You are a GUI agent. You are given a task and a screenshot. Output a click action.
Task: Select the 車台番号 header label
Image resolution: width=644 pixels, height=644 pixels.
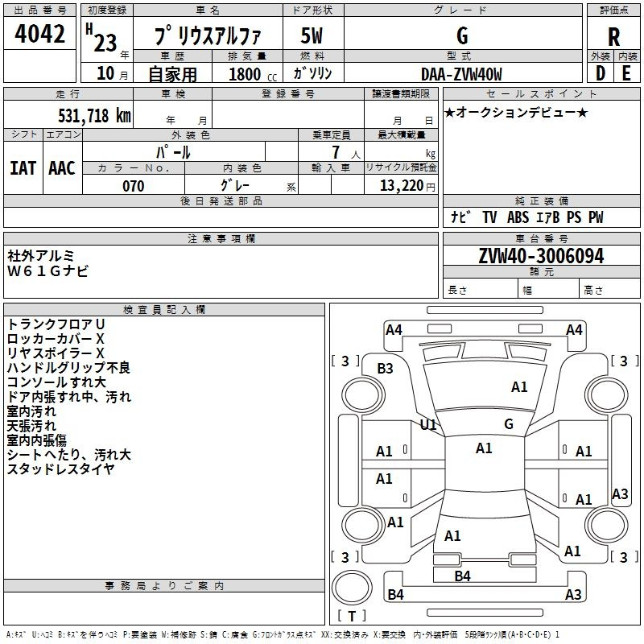click(x=541, y=238)
